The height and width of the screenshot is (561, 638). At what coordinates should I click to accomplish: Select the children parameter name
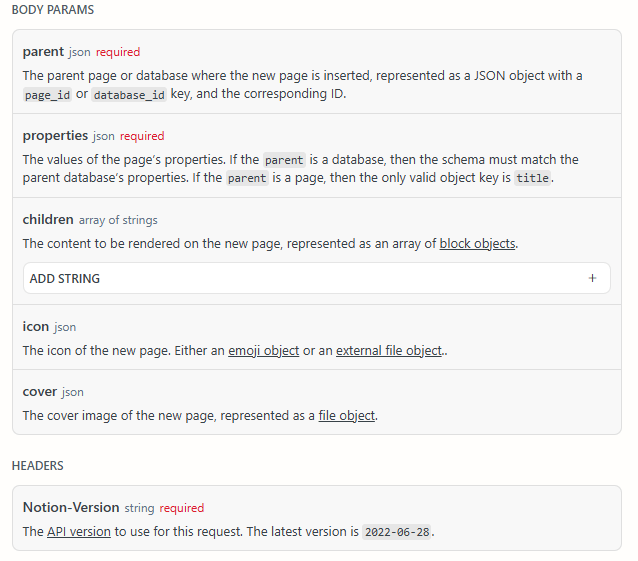click(48, 219)
